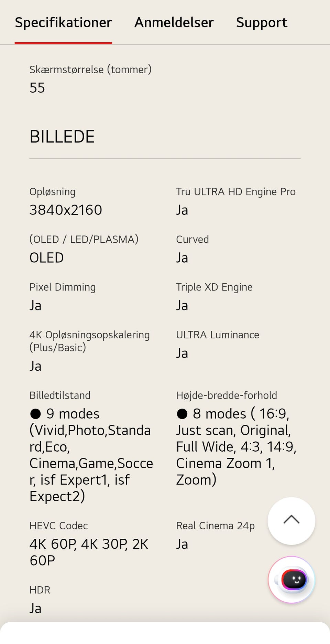330x644 pixels.
Task: Click the BILLEDE section heading
Action: click(x=62, y=137)
